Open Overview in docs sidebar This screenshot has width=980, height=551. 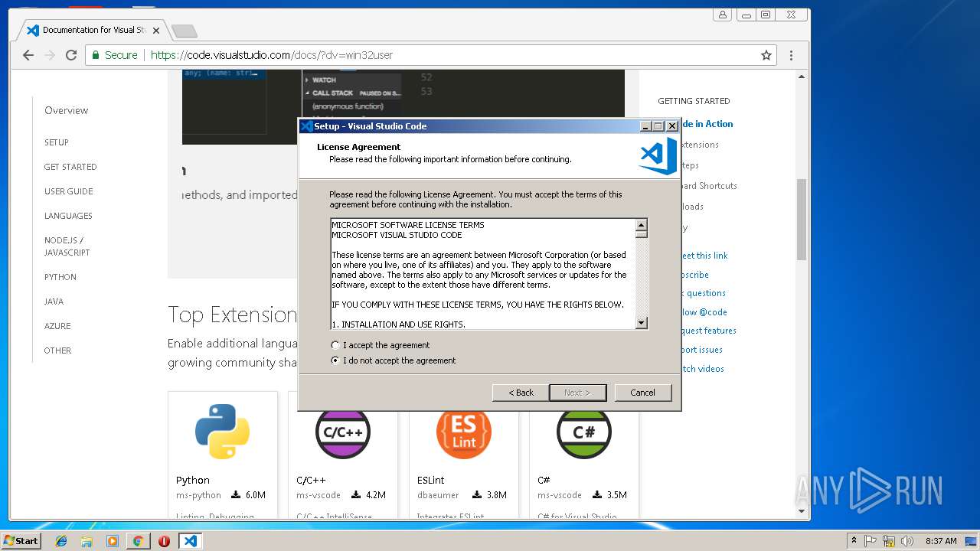tap(66, 110)
